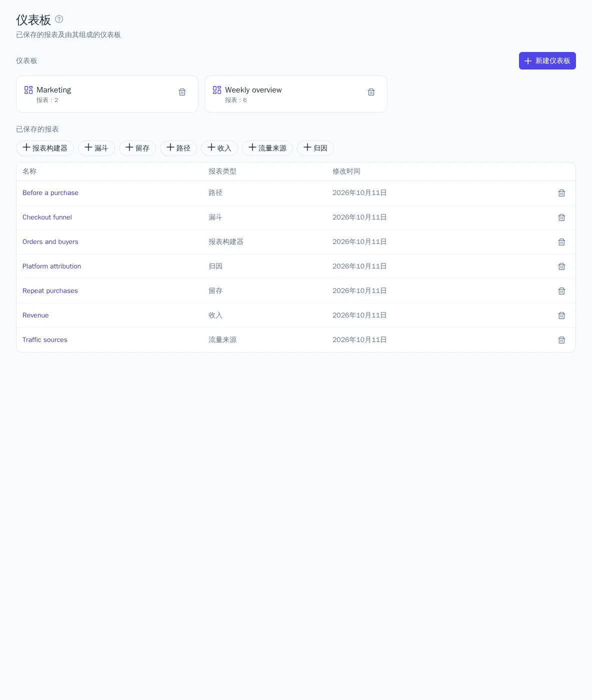Image resolution: width=592 pixels, height=700 pixels.
Task: Delete the Marketing dashboard via trash icon
Action: (x=182, y=92)
